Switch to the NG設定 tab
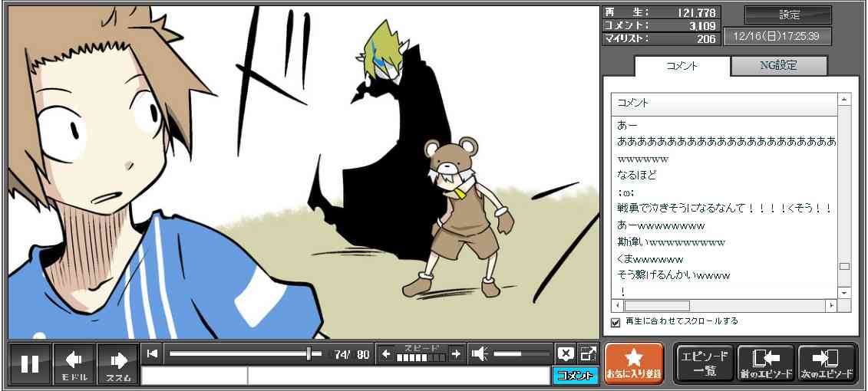This screenshot has width=868, height=391. click(778, 66)
